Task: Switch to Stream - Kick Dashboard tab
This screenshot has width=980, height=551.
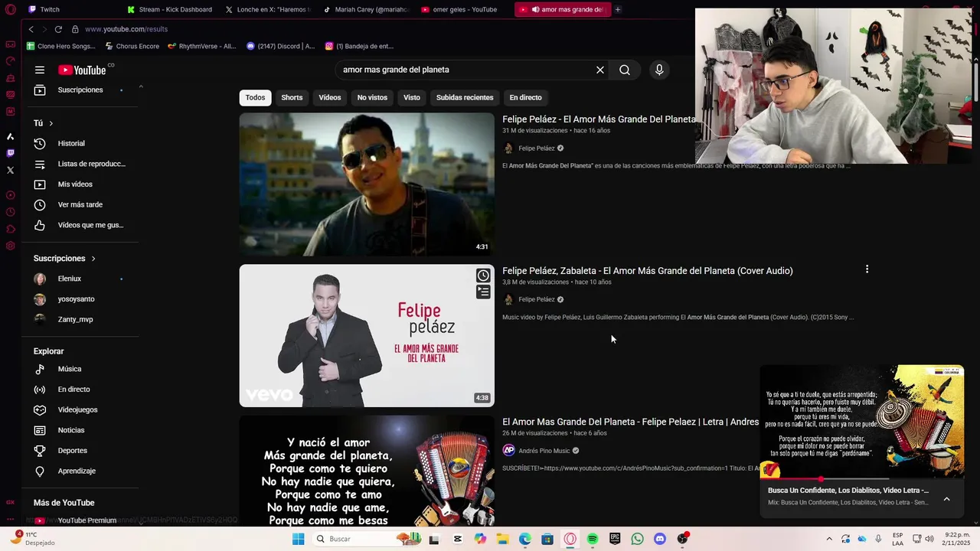Action: (x=171, y=9)
